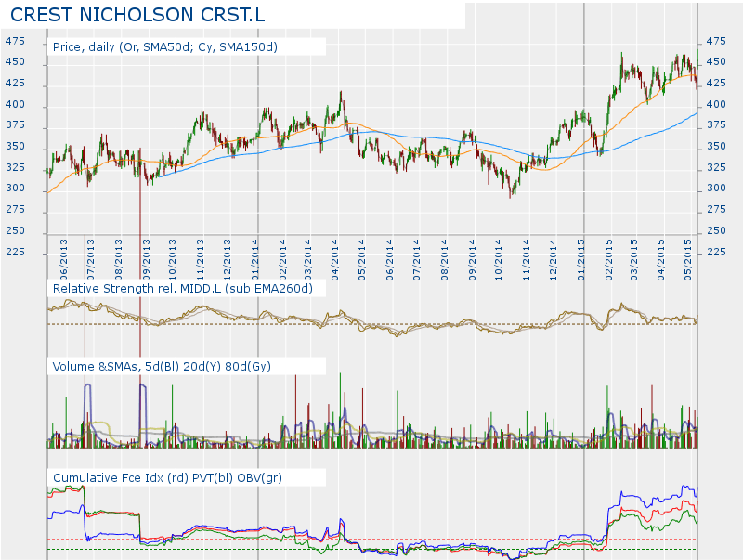
Task: Click the 275 value on right price axis
Action: pos(716,209)
